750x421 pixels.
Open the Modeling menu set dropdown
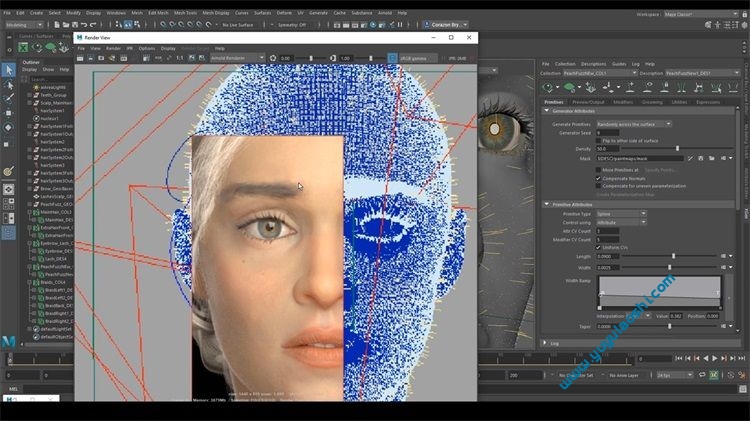point(24,24)
